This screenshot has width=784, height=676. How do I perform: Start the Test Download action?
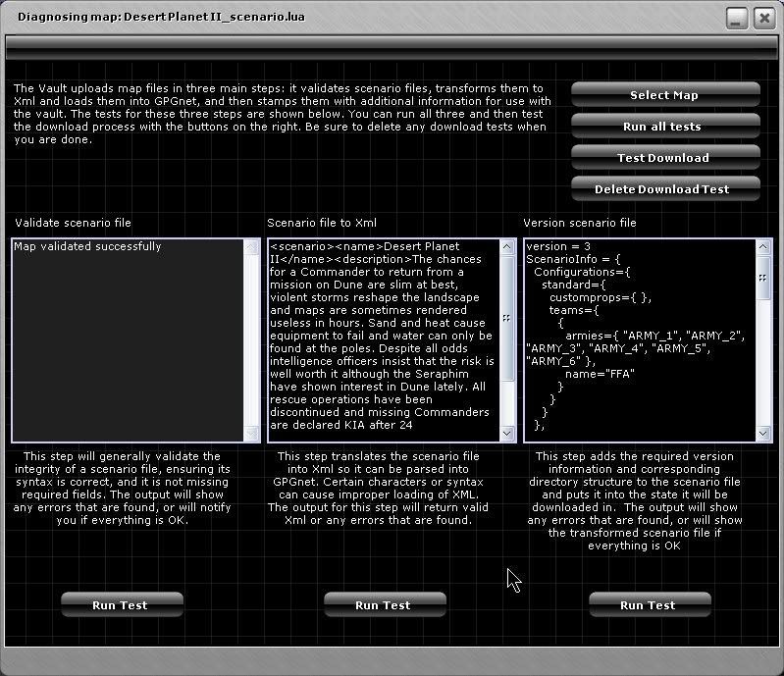click(x=664, y=158)
